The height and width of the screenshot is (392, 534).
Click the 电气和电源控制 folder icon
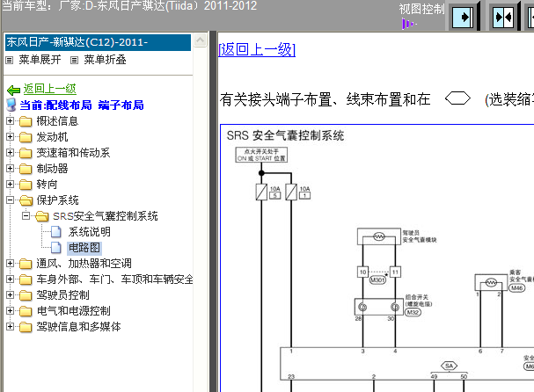[x=26, y=311]
